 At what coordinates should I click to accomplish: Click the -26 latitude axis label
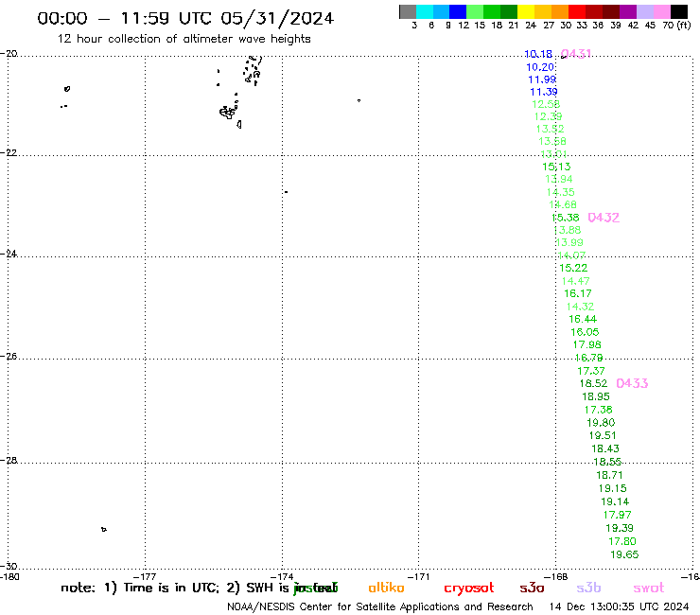[9, 356]
